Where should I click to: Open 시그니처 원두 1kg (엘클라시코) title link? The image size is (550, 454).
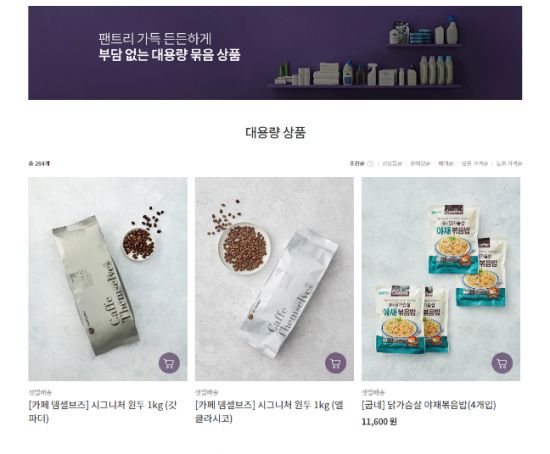(x=269, y=412)
